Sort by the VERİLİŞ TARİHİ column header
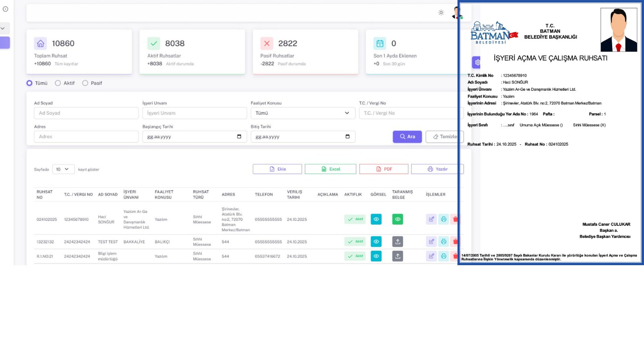Screen dimensions: 644x343 click(x=294, y=194)
